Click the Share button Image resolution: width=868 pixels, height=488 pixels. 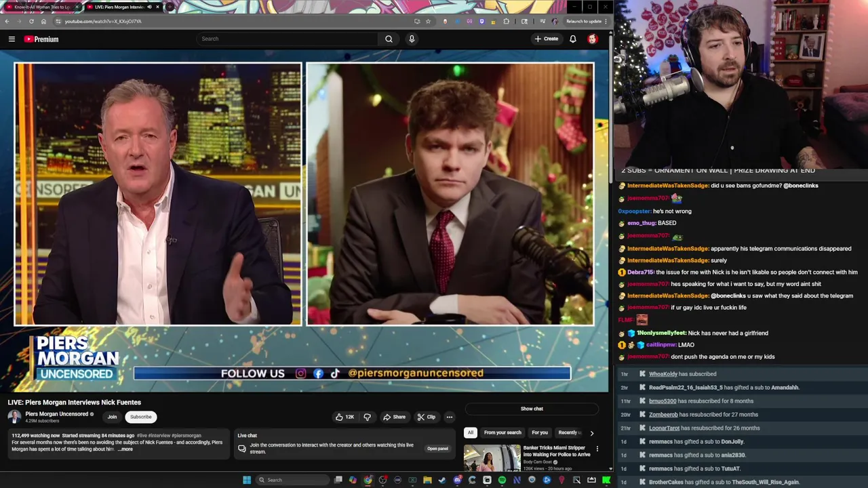tap(394, 417)
